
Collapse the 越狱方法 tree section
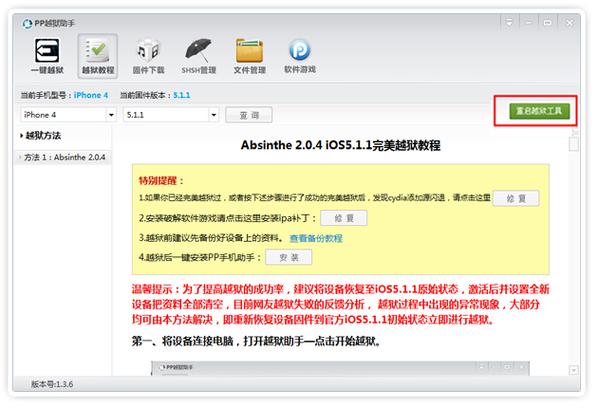click(22, 135)
